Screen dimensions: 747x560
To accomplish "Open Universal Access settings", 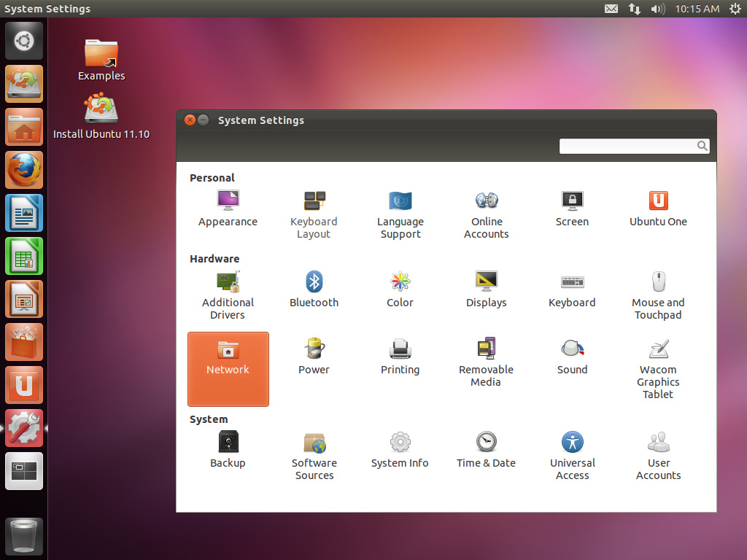I will pyautogui.click(x=572, y=456).
